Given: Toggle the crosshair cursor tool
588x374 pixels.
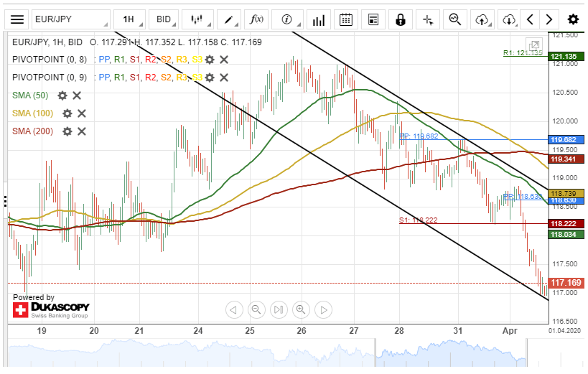Looking at the screenshot, I should click(428, 19).
